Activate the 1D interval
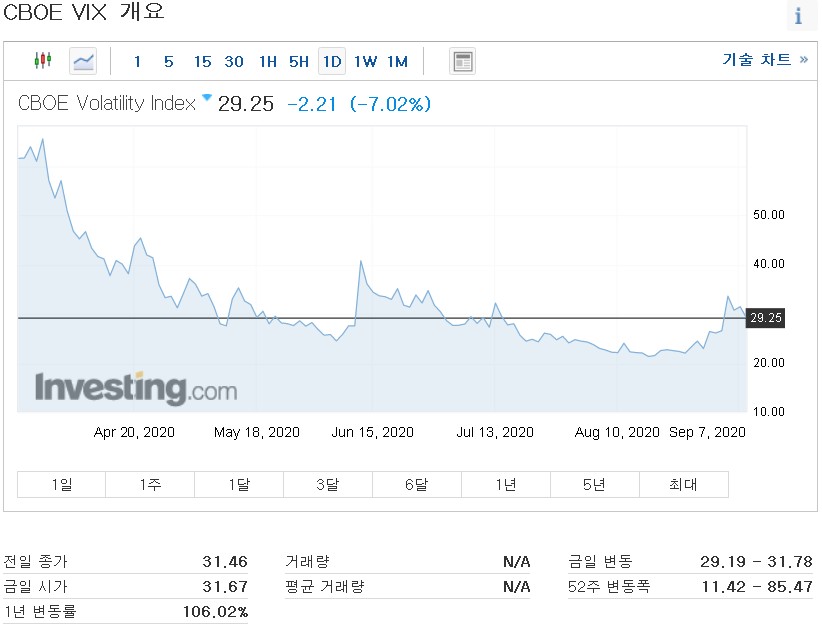The height and width of the screenshot is (635, 822). [332, 62]
